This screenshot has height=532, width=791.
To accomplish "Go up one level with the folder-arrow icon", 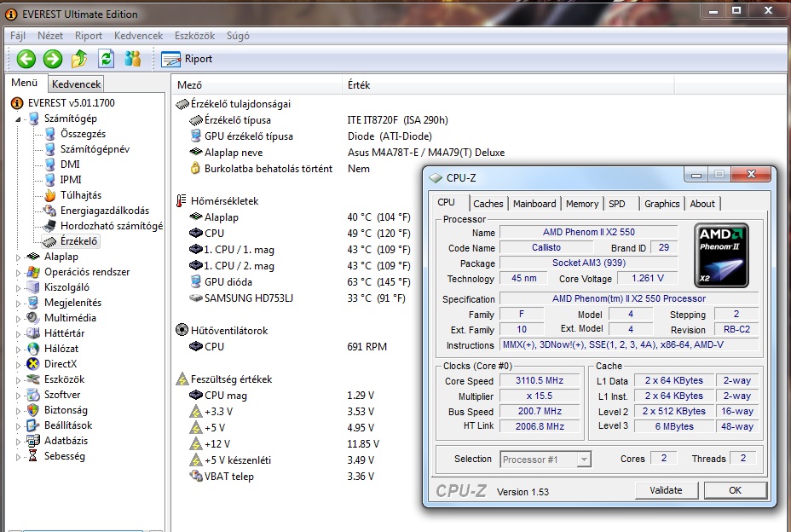I will click(x=79, y=59).
